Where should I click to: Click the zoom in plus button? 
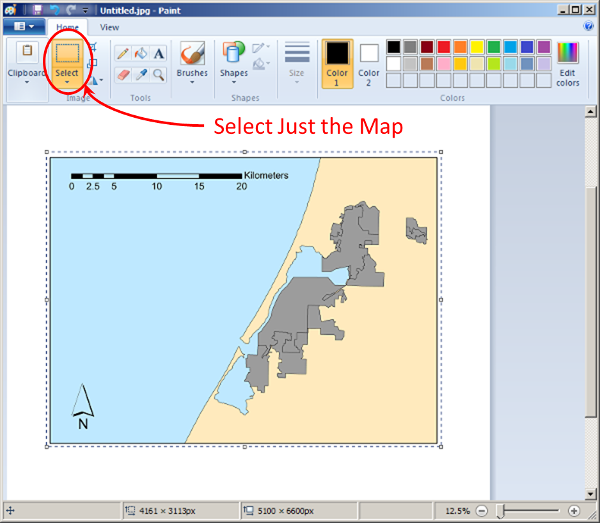click(x=573, y=511)
